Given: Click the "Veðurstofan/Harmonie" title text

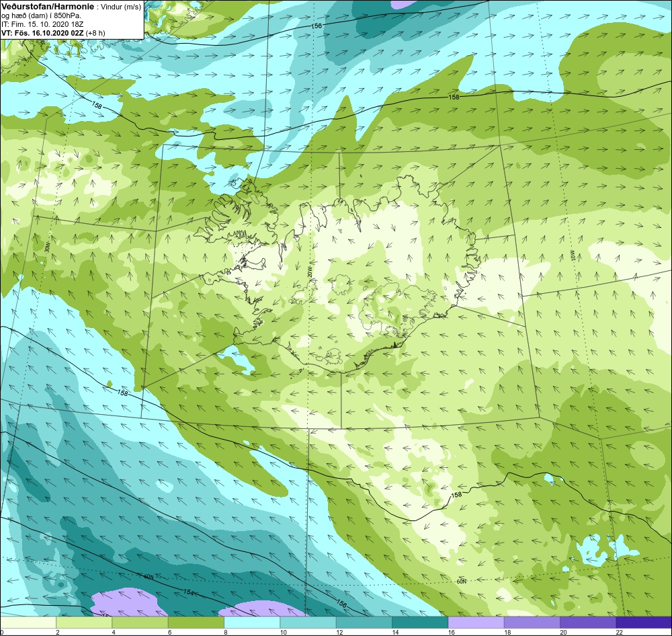Looking at the screenshot, I should tap(47, 7).
